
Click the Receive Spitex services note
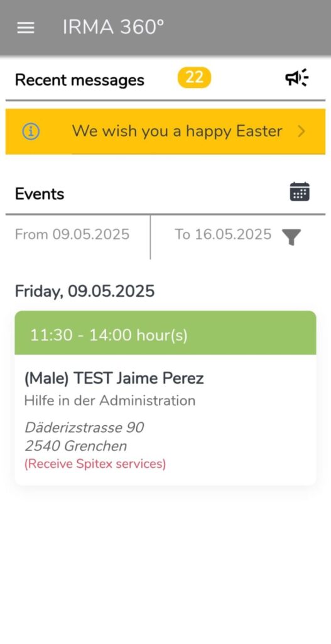[95, 464]
